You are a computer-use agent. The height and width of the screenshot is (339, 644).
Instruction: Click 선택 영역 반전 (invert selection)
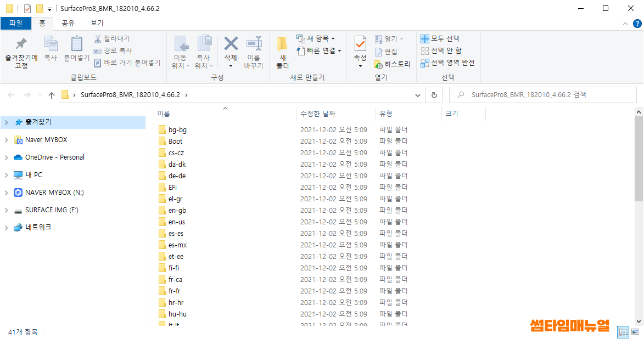tap(447, 63)
